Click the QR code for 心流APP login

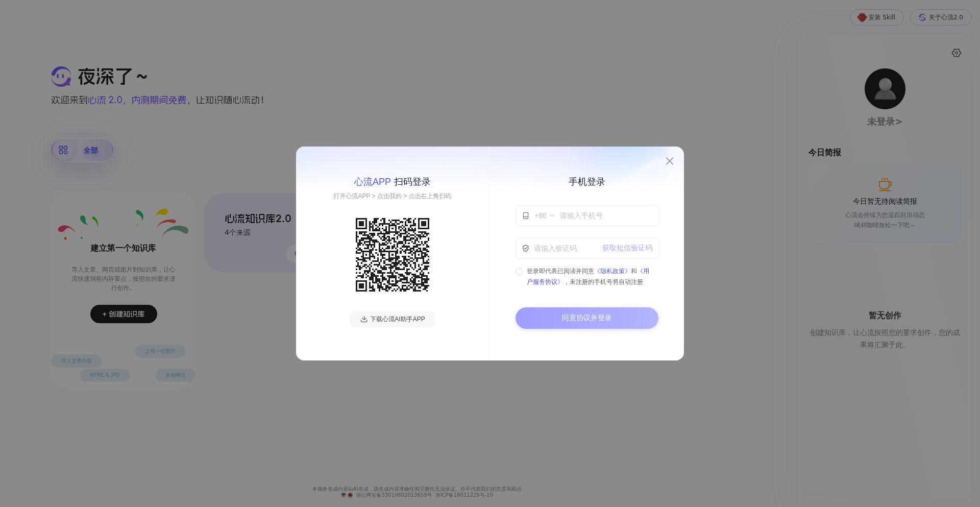click(392, 255)
